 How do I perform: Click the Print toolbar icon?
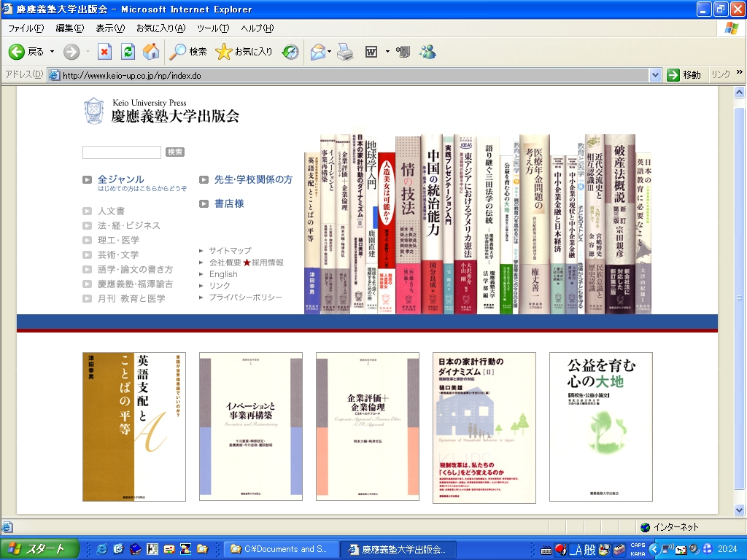point(345,52)
